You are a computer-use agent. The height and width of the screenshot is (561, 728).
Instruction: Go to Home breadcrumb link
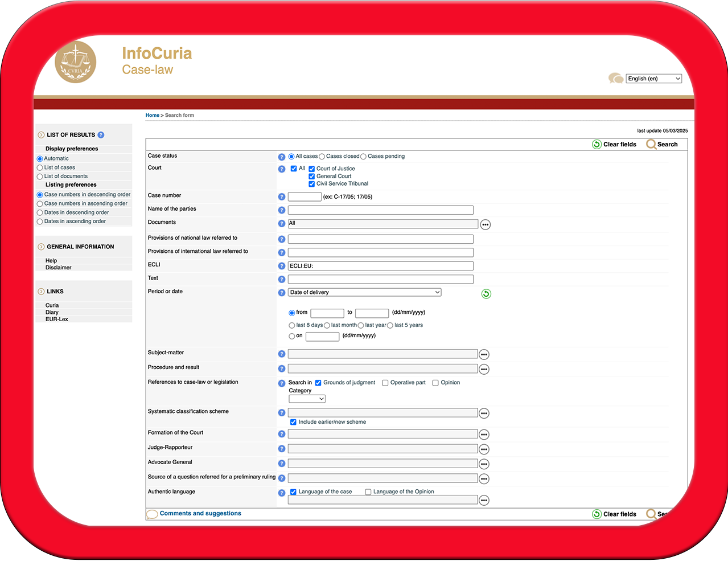[152, 115]
